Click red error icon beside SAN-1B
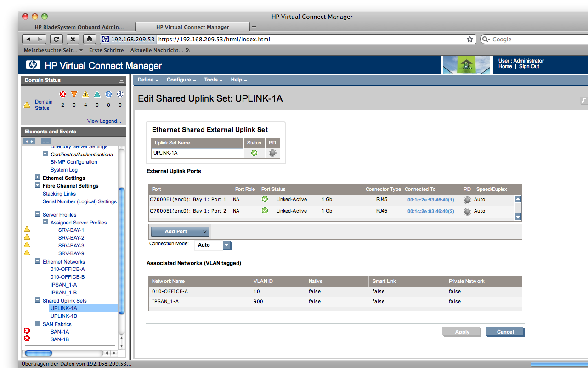588x368 pixels. point(27,339)
